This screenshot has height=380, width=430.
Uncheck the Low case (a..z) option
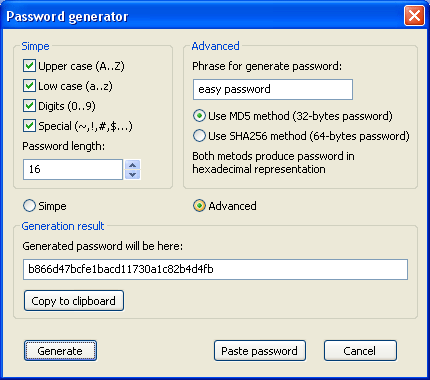(x=29, y=86)
